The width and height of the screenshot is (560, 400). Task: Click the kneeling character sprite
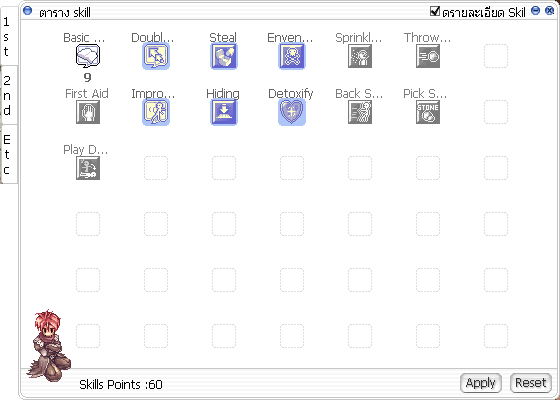click(49, 345)
